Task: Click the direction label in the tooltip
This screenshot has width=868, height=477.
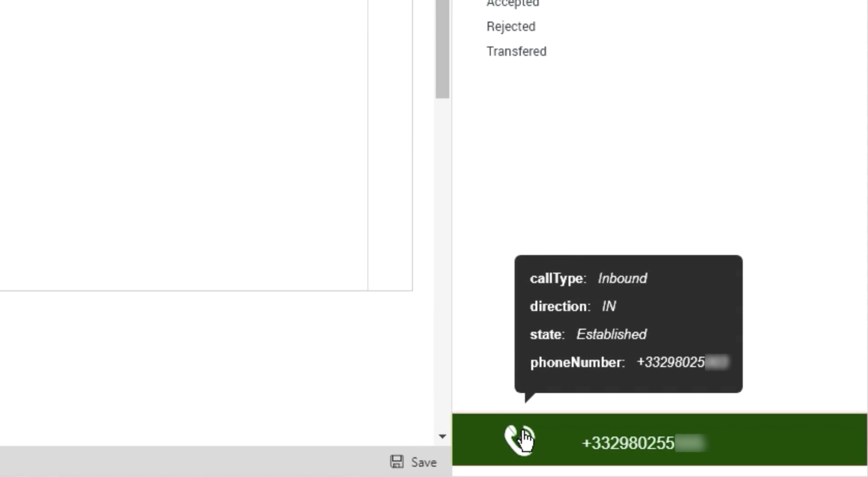Action: (560, 306)
